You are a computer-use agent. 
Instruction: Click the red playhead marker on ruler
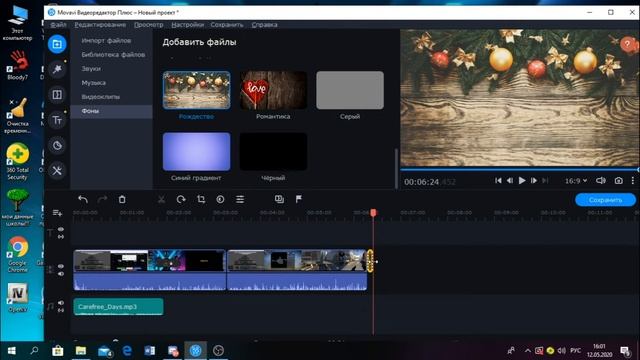pyautogui.click(x=373, y=213)
